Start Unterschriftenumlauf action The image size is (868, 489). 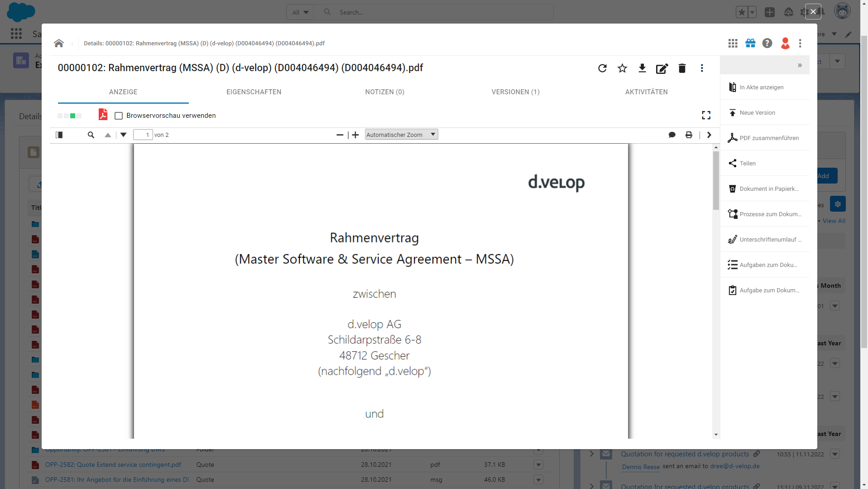[x=765, y=239]
